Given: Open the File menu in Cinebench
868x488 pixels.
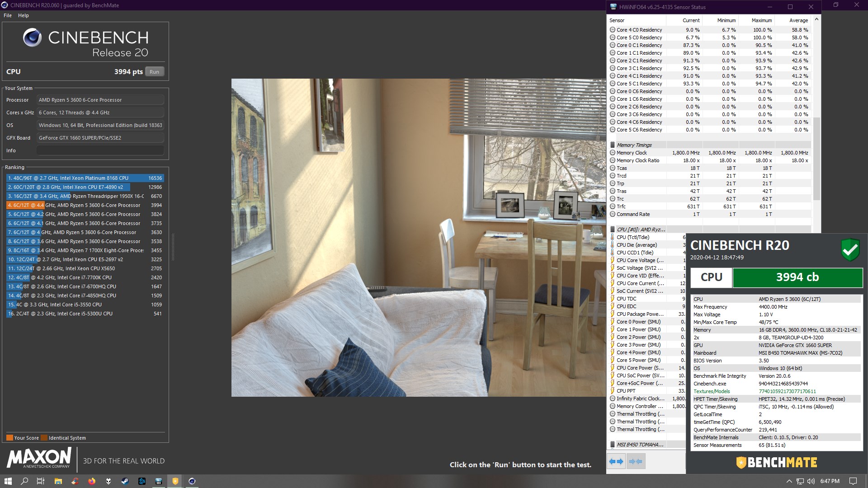Looking at the screenshot, I should [x=8, y=15].
